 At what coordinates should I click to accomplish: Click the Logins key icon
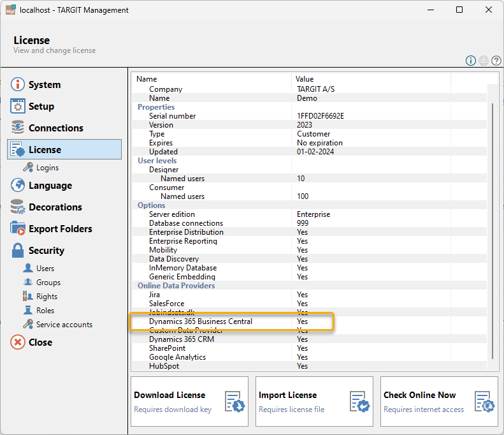pyautogui.click(x=28, y=167)
